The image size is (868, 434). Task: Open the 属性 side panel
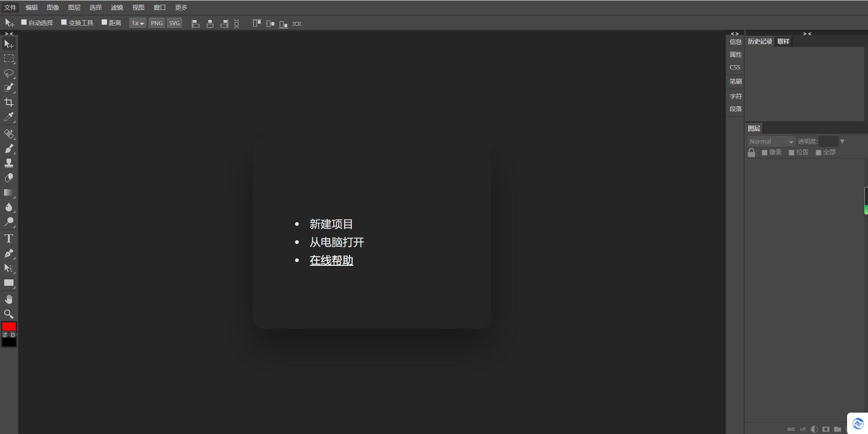[735, 54]
